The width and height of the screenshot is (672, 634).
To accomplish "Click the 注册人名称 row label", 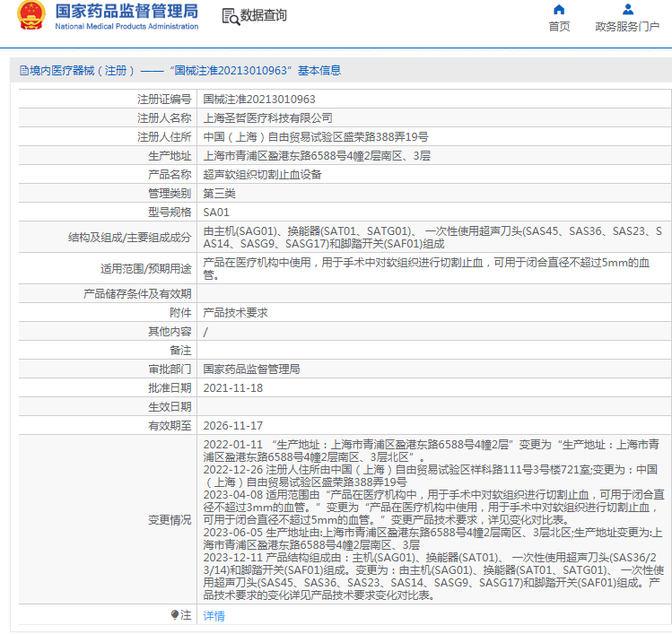I will [164, 118].
